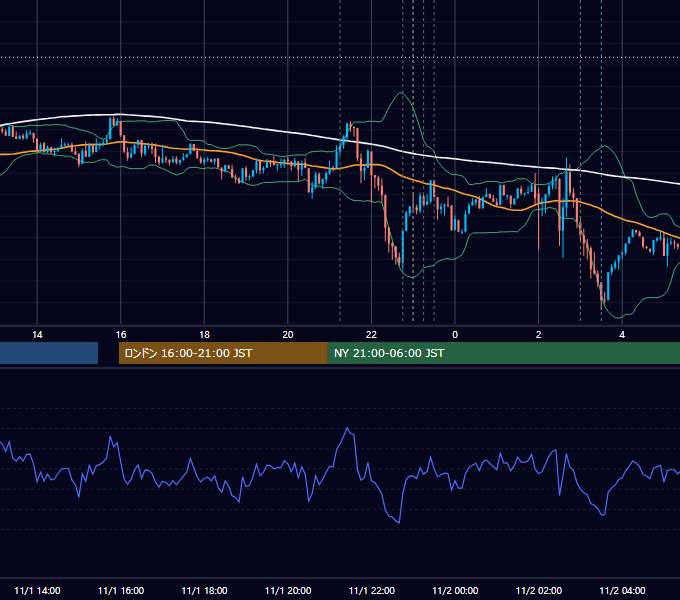Click the blue session bar before London
This screenshot has height=600, width=680.
[x=49, y=353]
